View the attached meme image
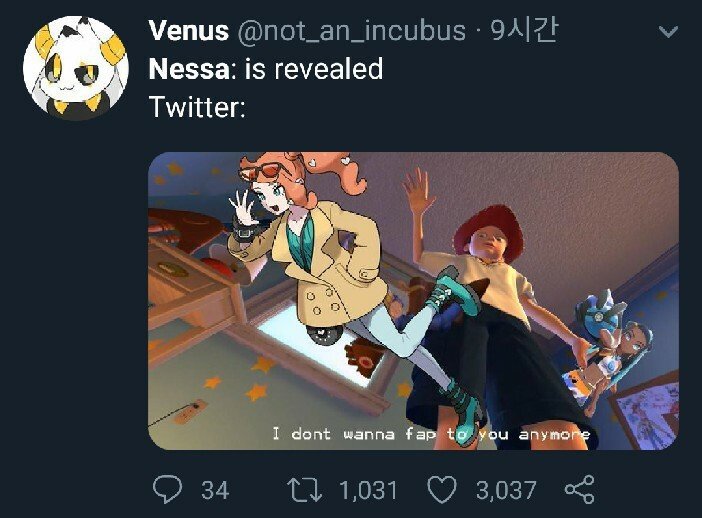Image resolution: width=702 pixels, height=518 pixels. click(413, 301)
